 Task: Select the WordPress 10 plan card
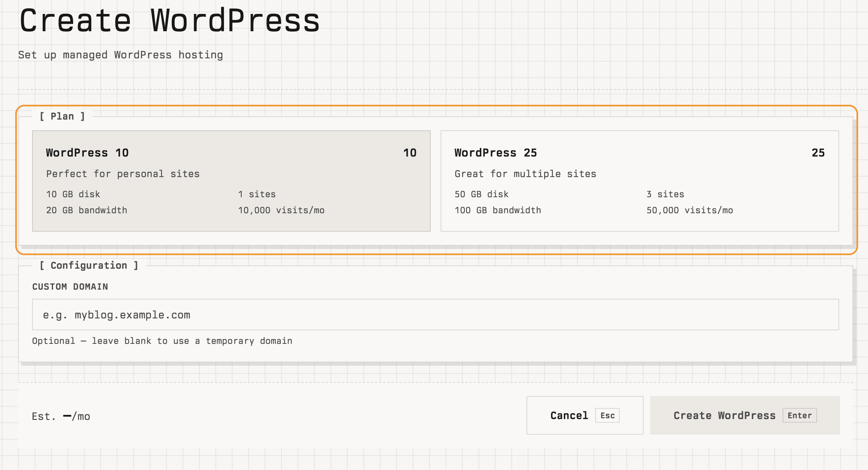[231, 181]
